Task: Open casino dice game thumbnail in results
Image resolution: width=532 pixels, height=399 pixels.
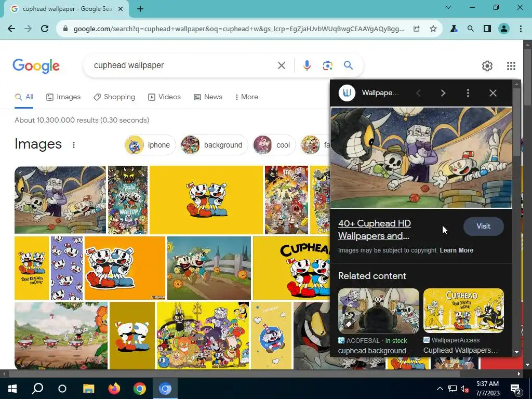Action: coord(60,200)
